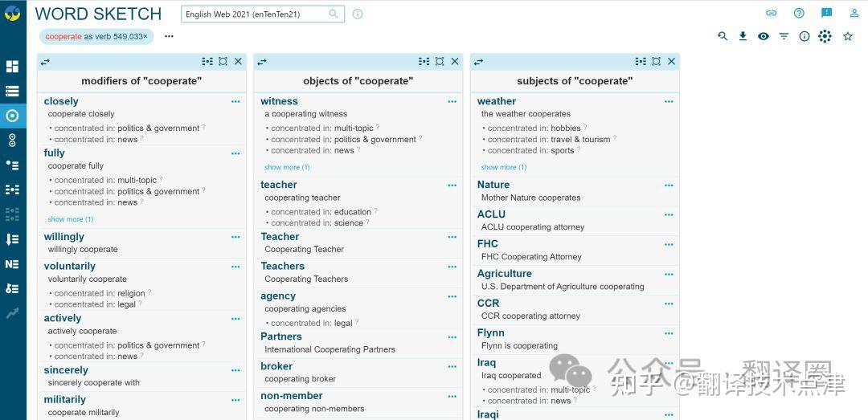The height and width of the screenshot is (420, 868).
Task: Open the three-dot menu beside the lemma chip
Action: [x=169, y=36]
